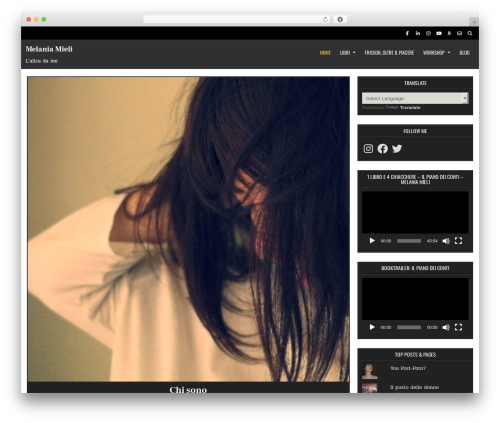Click the browser download indicator icon
The width and height of the screenshot is (500, 423).
click(340, 20)
